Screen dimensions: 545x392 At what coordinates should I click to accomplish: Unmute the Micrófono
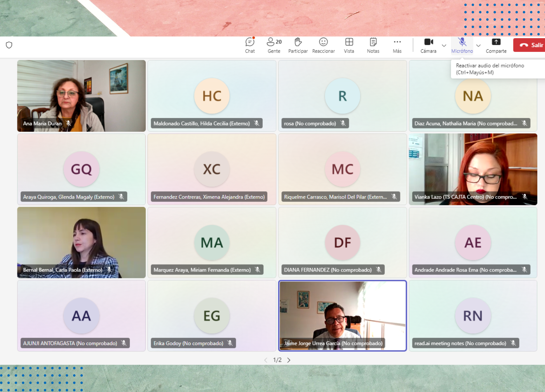coord(462,45)
